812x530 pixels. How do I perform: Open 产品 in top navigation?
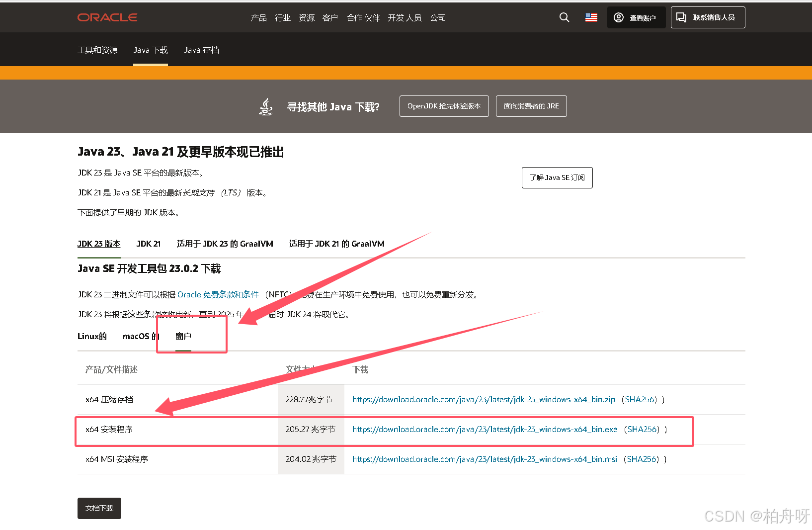[x=259, y=18]
